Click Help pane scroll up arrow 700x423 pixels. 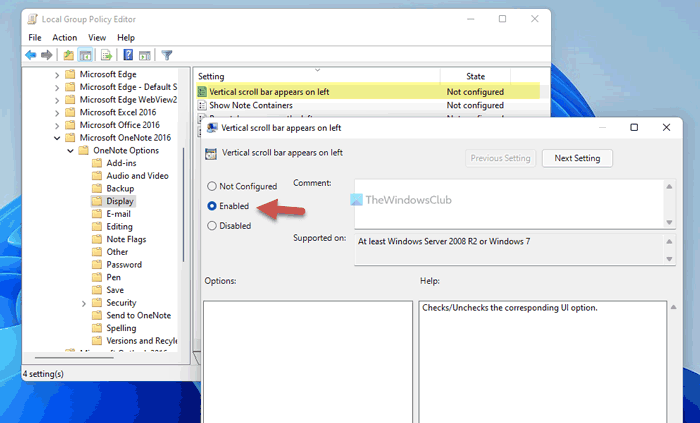[x=673, y=307]
